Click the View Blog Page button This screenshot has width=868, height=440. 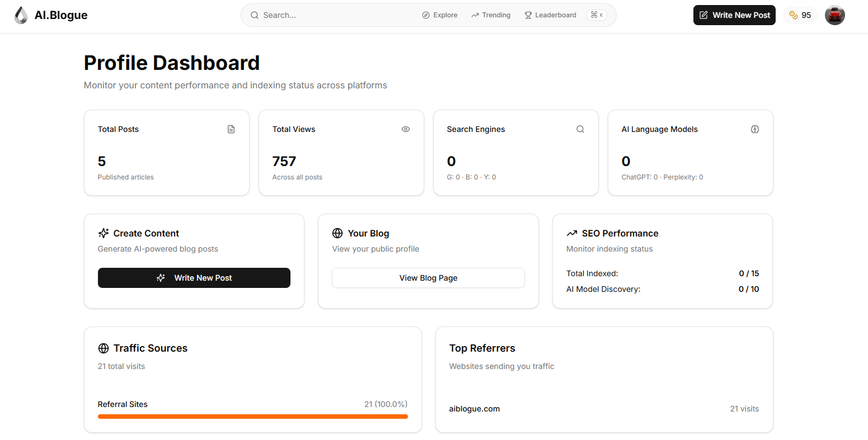(x=428, y=278)
